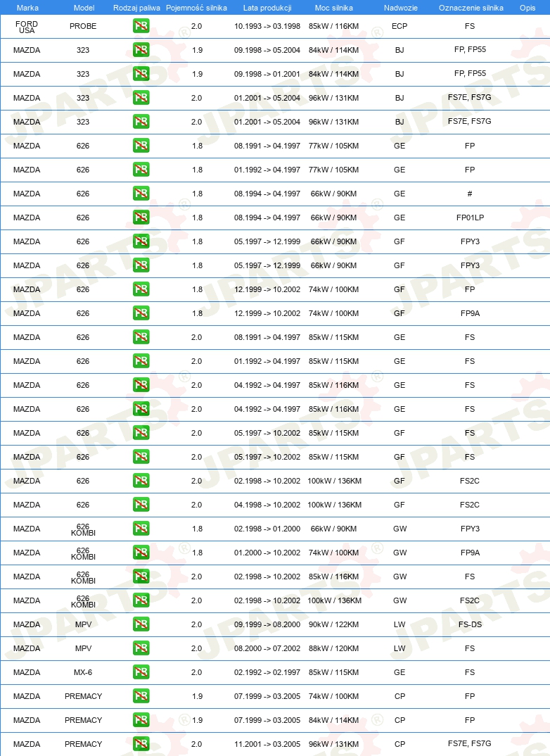Select the fuel icon for 626 2.0 dated 08.1991 -> 04.1997
The width and height of the screenshot is (550, 756).
[x=141, y=337]
